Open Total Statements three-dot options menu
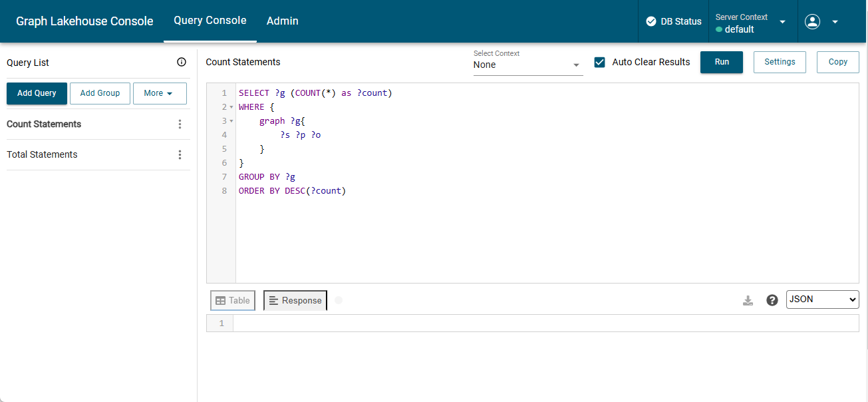The image size is (868, 402). pyautogui.click(x=180, y=155)
